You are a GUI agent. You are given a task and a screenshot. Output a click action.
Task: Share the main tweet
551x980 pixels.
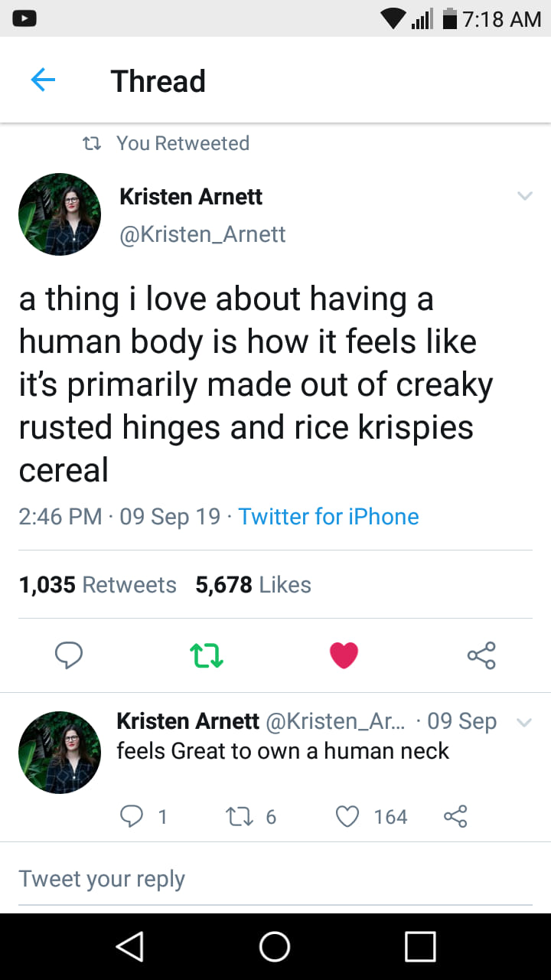[x=481, y=655]
